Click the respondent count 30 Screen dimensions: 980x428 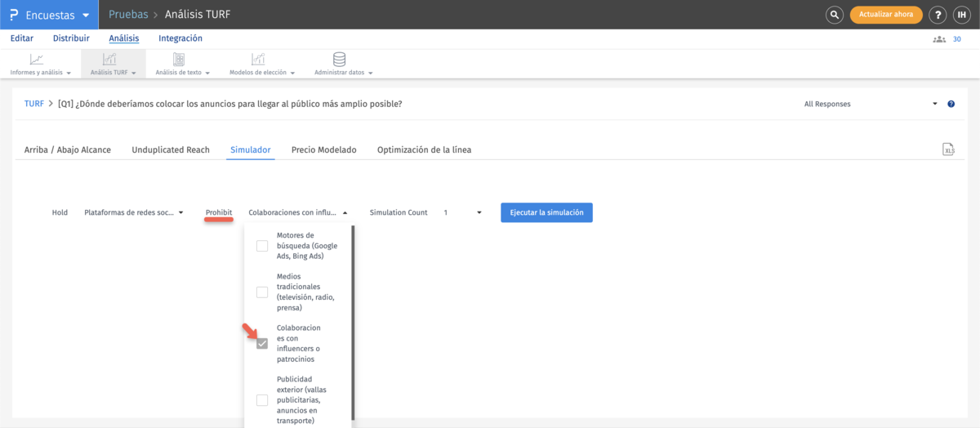(957, 38)
